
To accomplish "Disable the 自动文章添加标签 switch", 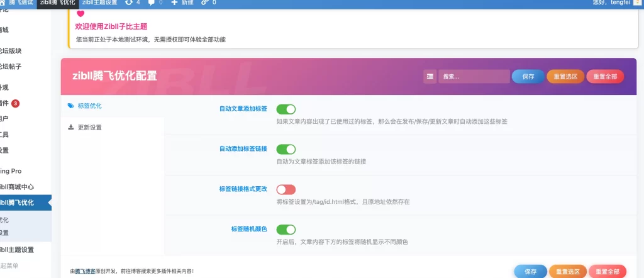I will 286,109.
